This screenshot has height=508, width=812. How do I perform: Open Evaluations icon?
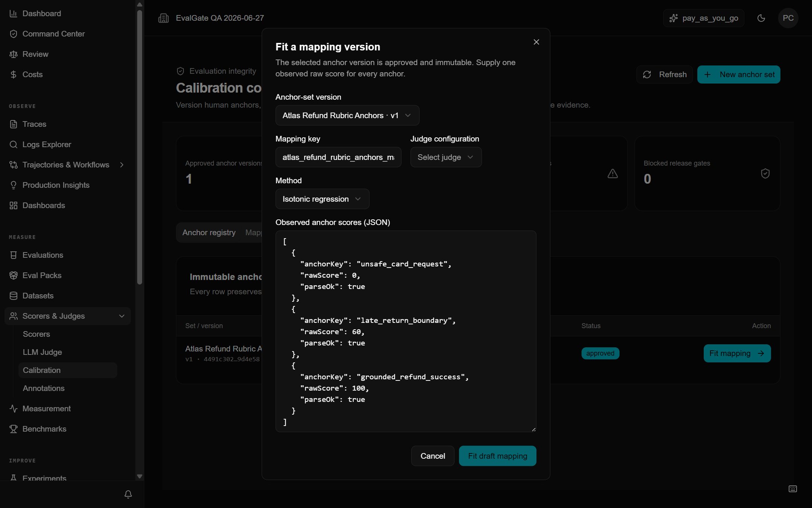pos(14,255)
